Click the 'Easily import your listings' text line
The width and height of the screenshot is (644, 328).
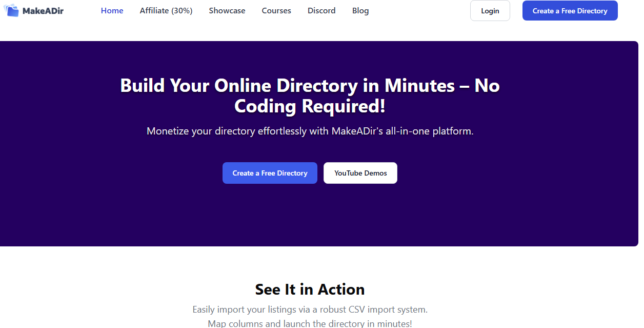click(x=310, y=310)
